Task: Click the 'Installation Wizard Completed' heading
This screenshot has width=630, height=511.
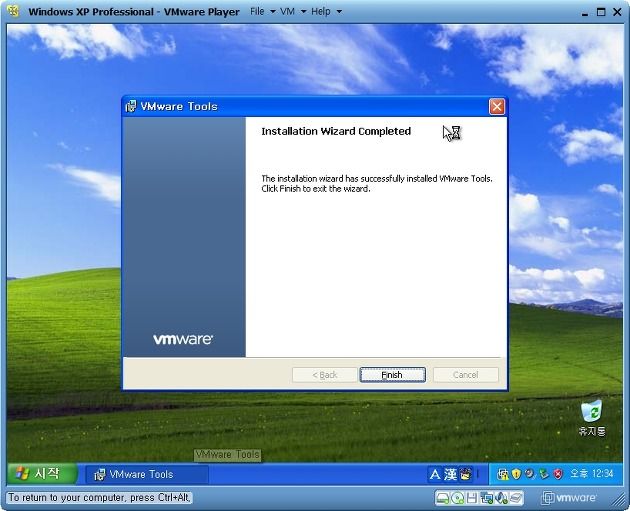Action: (x=336, y=131)
